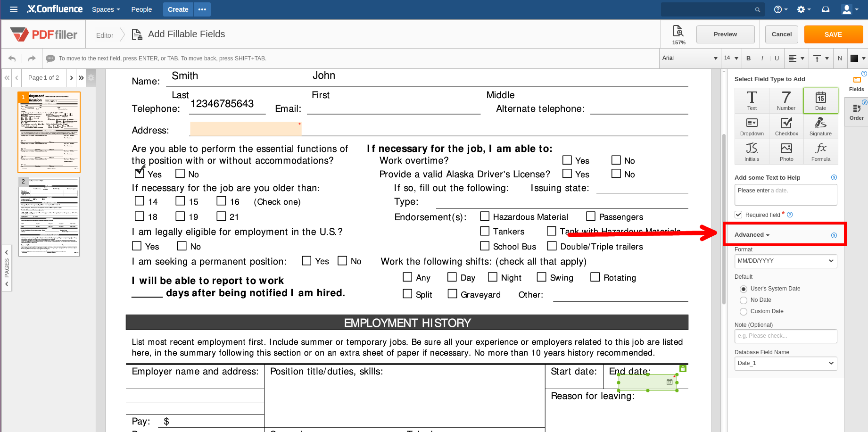The height and width of the screenshot is (432, 868).
Task: Select the Number field type
Action: (786, 100)
